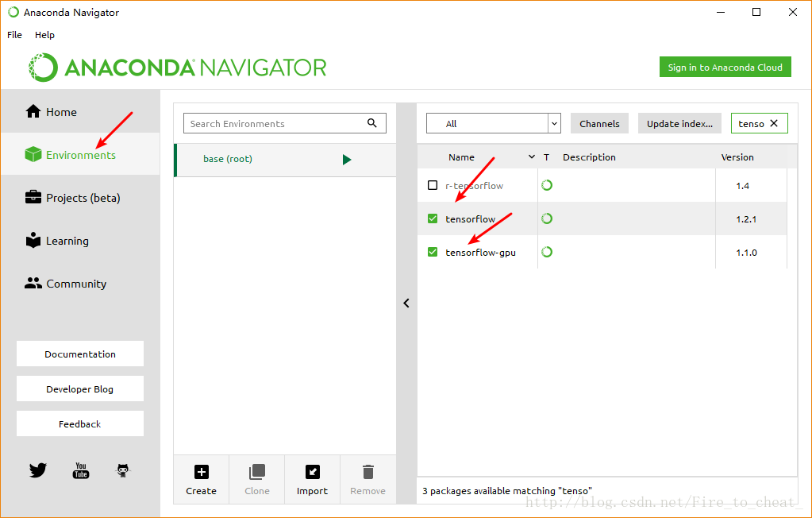The image size is (812, 518).
Task: Click the r-tensorflow type circle icon
Action: (547, 185)
